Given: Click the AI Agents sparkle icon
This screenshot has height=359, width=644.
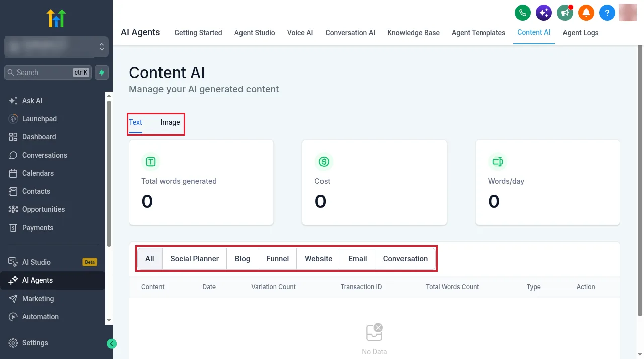Looking at the screenshot, I should coord(13,280).
